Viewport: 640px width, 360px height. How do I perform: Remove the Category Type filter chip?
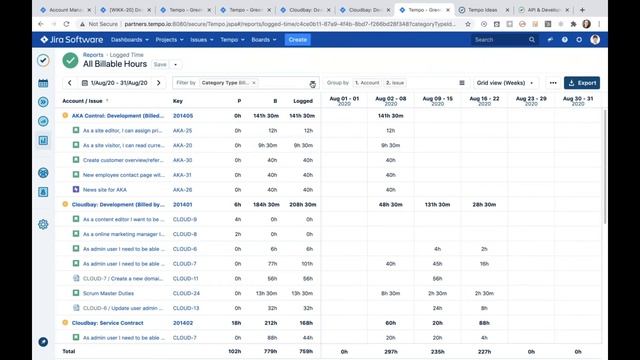254,83
